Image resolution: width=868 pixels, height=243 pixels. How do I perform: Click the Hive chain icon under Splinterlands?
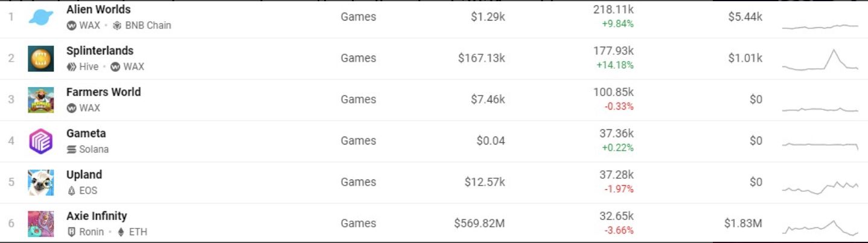(x=71, y=66)
